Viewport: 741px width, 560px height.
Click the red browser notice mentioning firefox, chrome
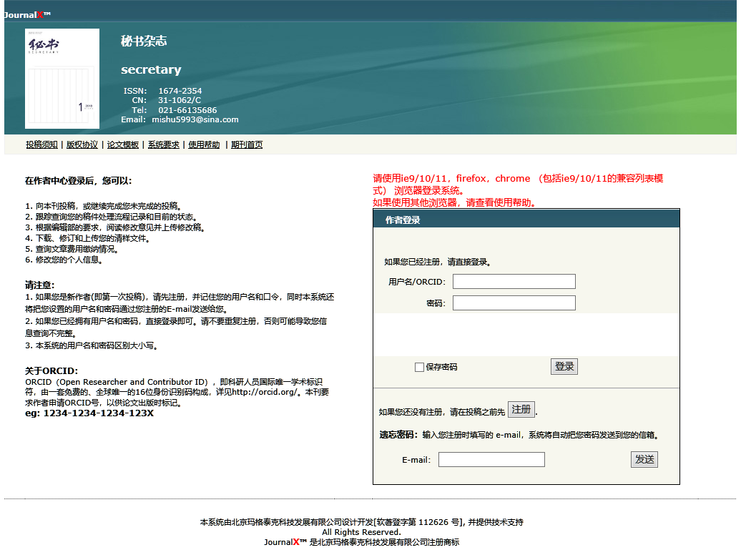coord(518,185)
